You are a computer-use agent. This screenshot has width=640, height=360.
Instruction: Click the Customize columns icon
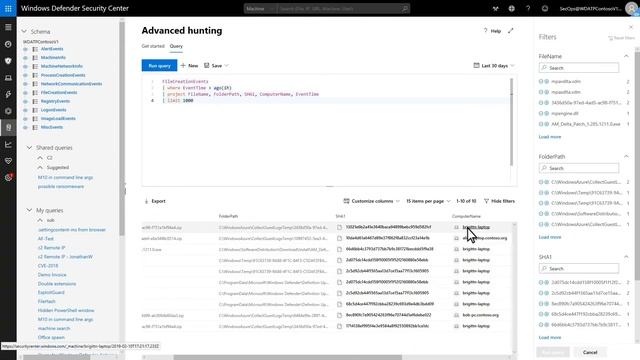point(347,201)
